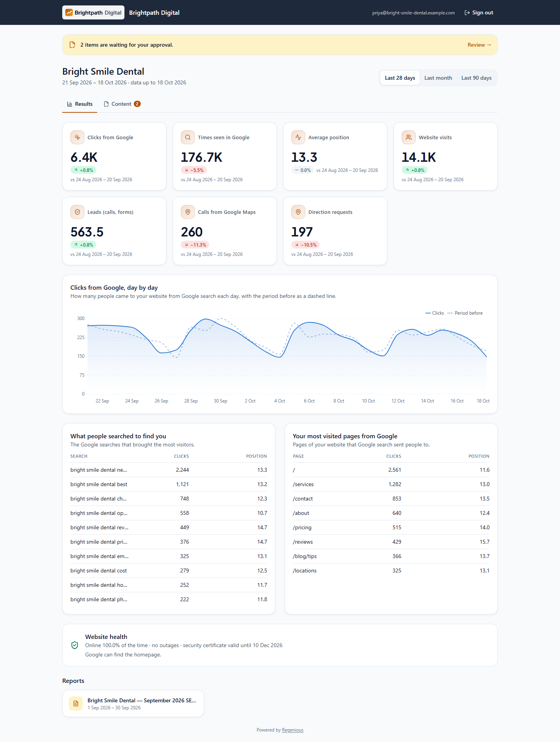This screenshot has height=742, width=560.
Task: Click the /pricing page row
Action: [391, 527]
